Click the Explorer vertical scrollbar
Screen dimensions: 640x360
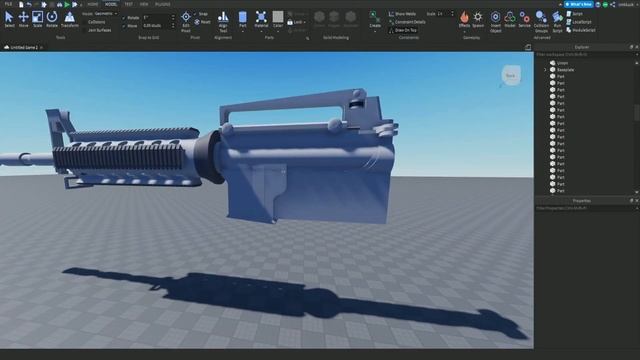tap(637, 112)
